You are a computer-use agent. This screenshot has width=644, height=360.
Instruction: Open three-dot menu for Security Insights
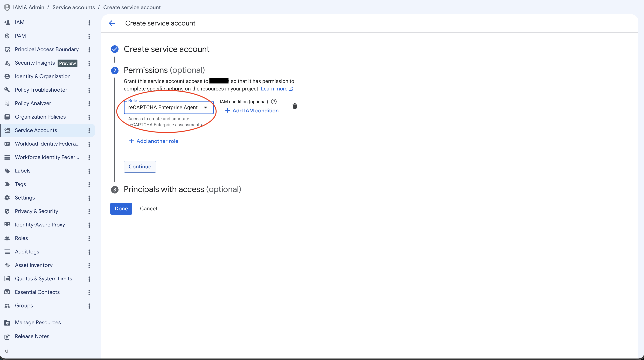click(x=89, y=63)
